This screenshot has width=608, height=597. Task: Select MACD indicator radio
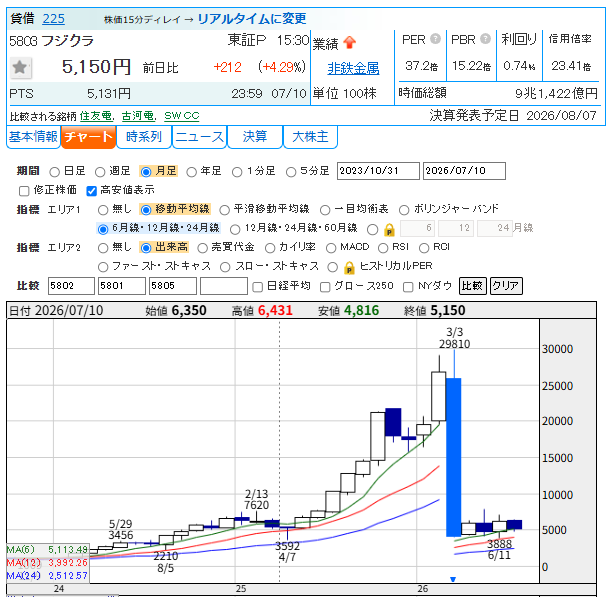coord(331,248)
